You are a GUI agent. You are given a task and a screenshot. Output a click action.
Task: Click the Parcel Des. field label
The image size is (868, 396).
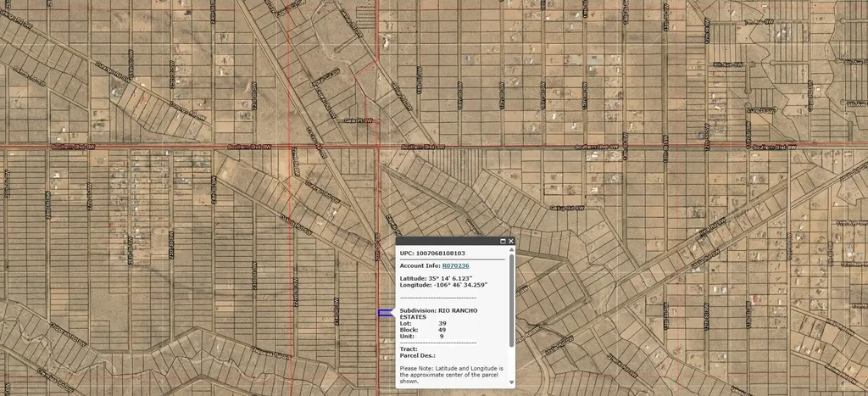[x=417, y=355]
